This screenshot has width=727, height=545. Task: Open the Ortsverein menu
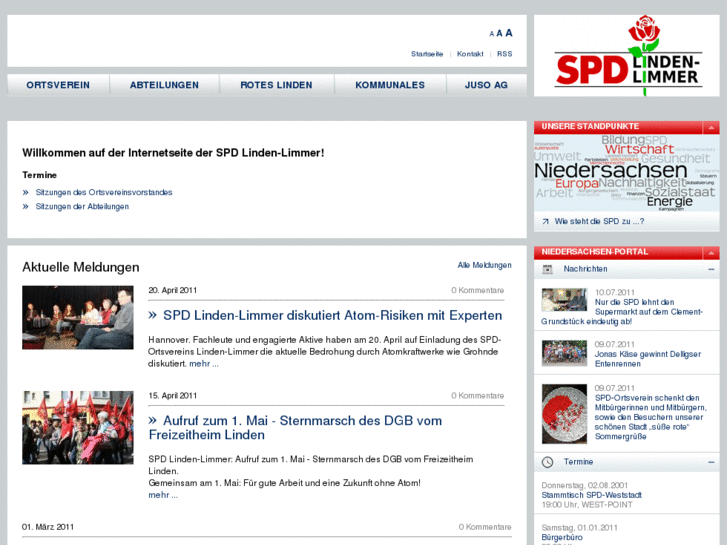[58, 85]
